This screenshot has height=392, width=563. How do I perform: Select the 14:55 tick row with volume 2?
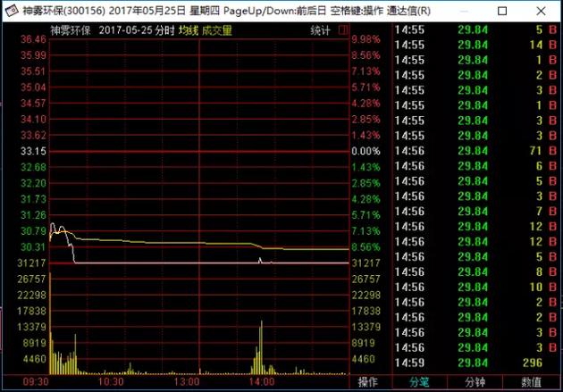[x=475, y=75]
